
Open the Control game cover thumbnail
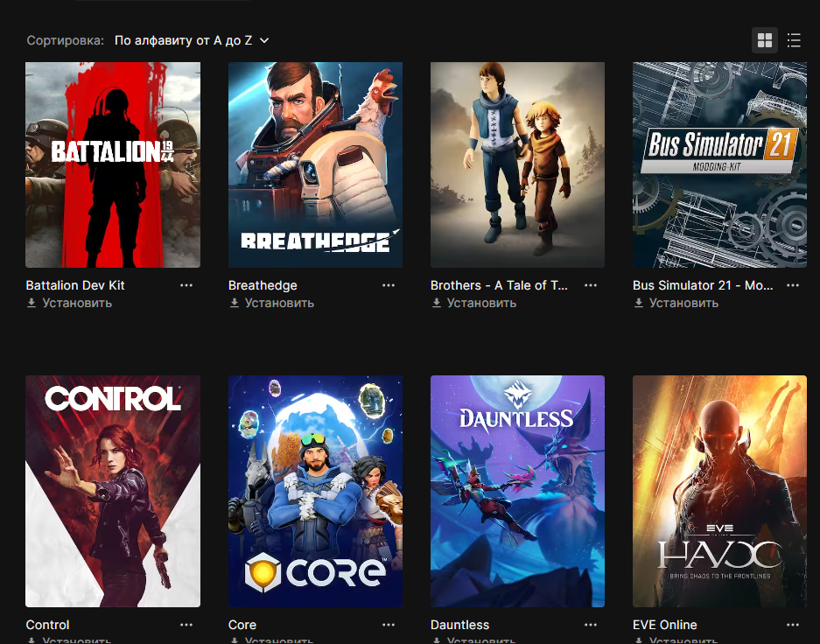click(113, 491)
